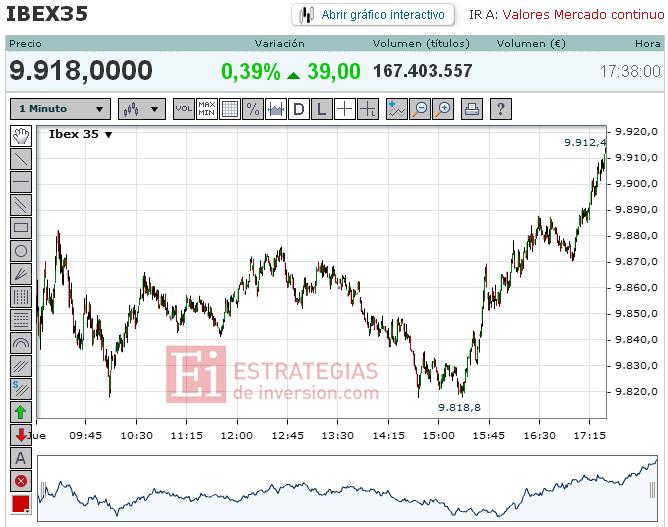Image resolution: width=668 pixels, height=527 pixels.
Task: Click the IBEX35 title
Action: coord(47,13)
